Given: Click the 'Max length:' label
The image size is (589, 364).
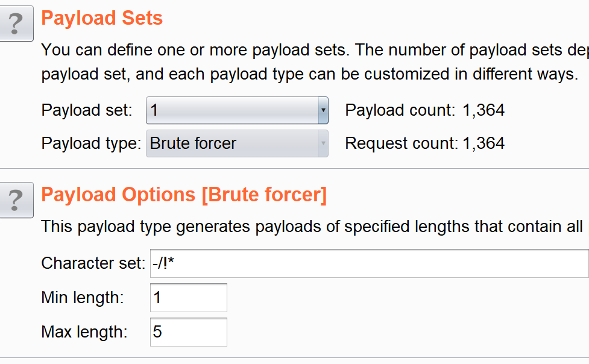Looking at the screenshot, I should coord(84,332).
